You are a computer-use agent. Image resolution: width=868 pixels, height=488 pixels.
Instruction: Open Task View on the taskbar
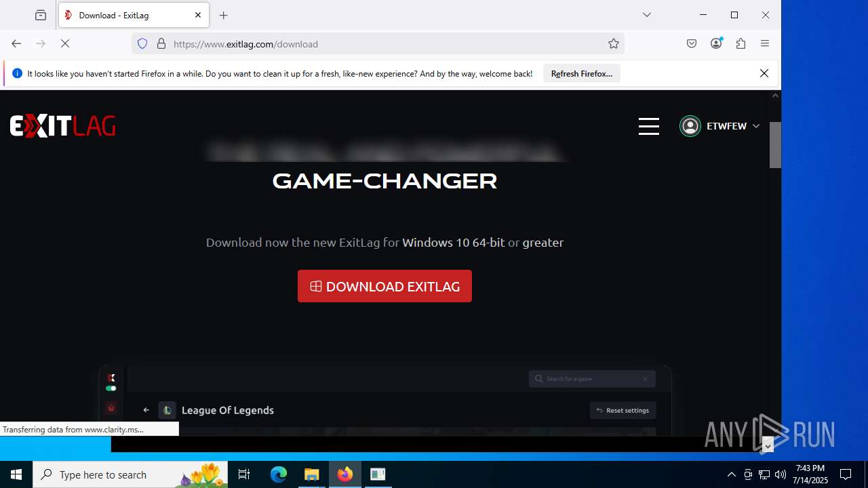click(244, 474)
